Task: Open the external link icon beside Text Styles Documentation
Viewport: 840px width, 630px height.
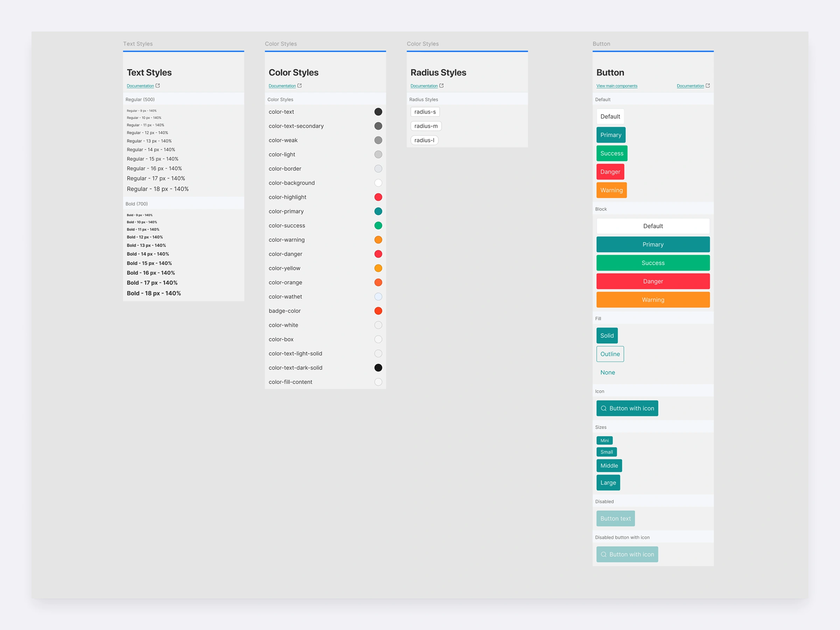Action: (158, 86)
